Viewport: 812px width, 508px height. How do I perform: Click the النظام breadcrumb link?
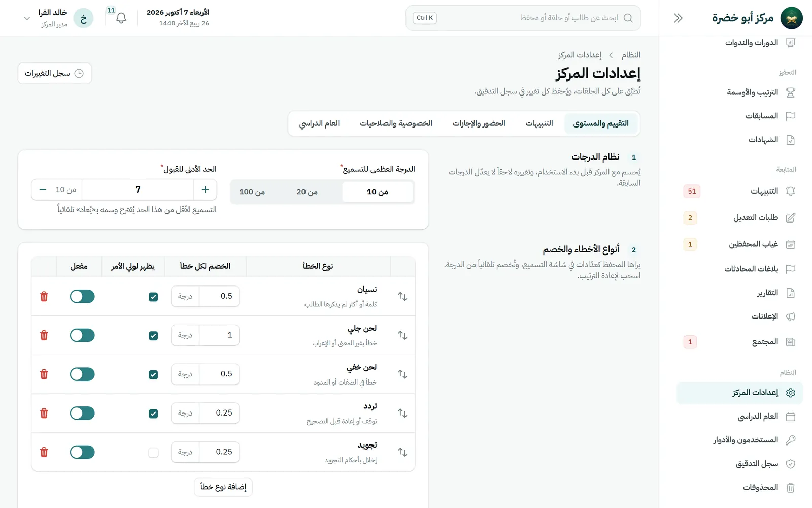point(631,55)
